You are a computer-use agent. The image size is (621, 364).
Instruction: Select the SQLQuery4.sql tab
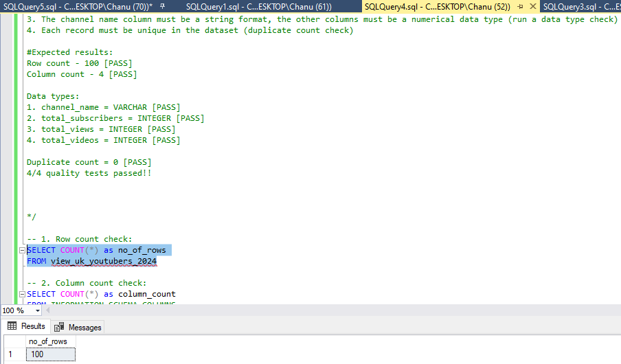[x=437, y=6]
